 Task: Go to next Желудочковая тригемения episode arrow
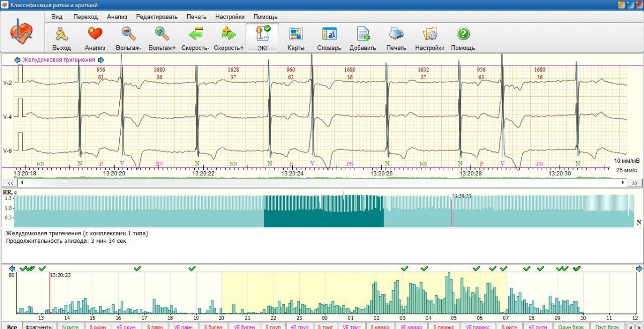click(101, 60)
